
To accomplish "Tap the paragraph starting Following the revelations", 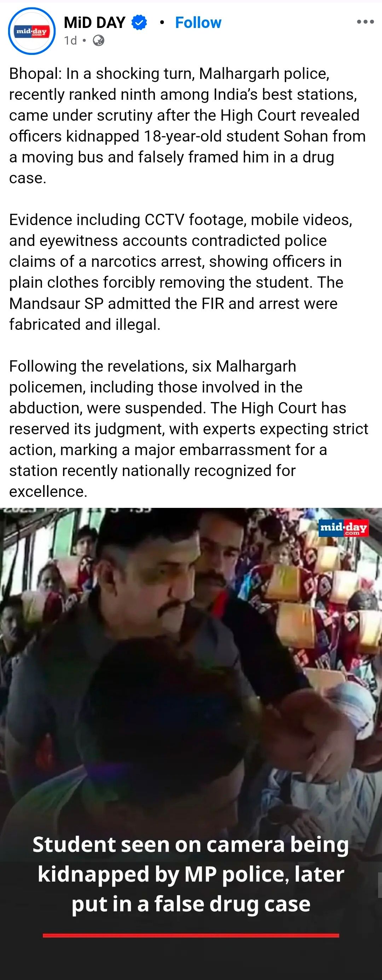I will (x=189, y=429).
